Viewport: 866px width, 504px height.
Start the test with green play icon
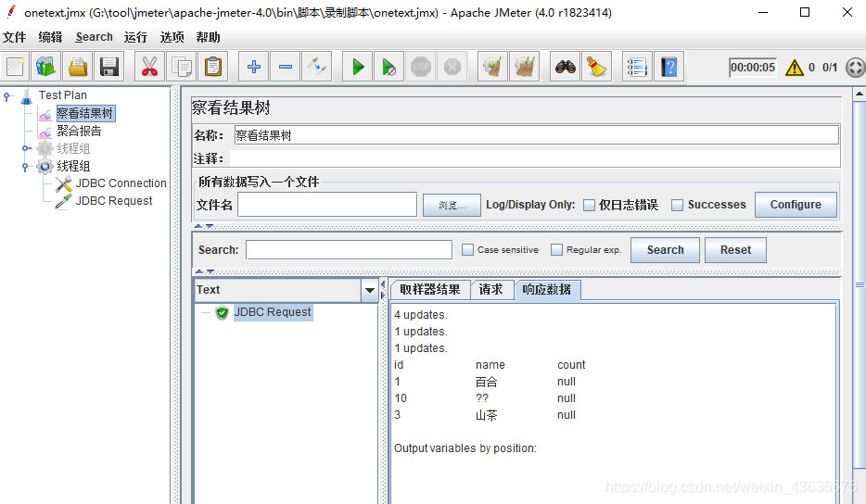point(357,67)
